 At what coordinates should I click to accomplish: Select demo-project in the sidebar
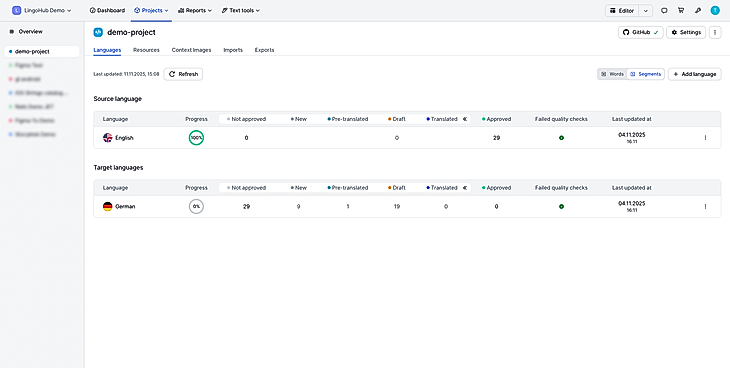pyautogui.click(x=42, y=52)
